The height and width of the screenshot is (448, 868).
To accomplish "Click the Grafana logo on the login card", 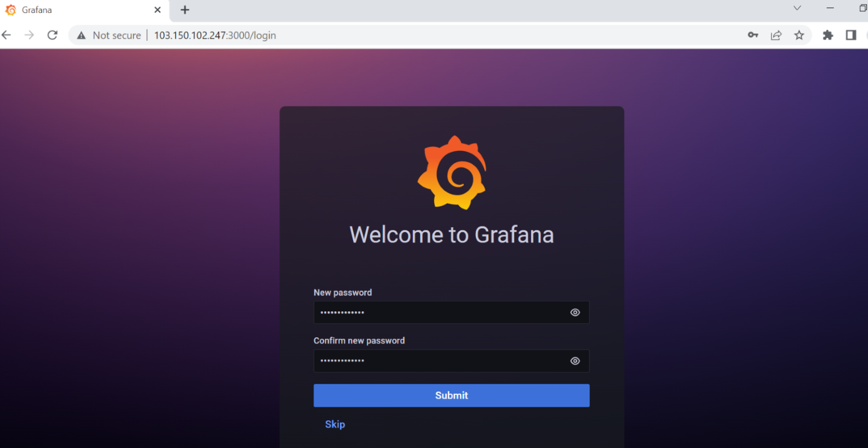I will [x=452, y=172].
